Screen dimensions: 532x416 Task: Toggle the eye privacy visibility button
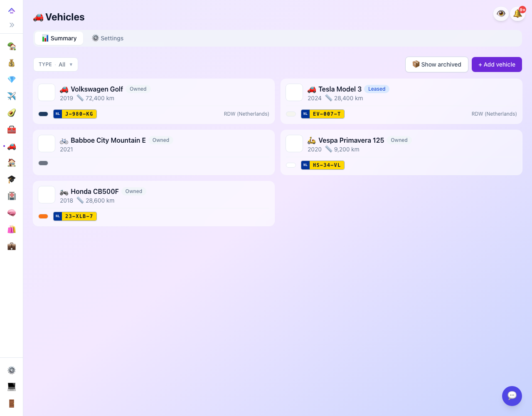click(x=501, y=14)
